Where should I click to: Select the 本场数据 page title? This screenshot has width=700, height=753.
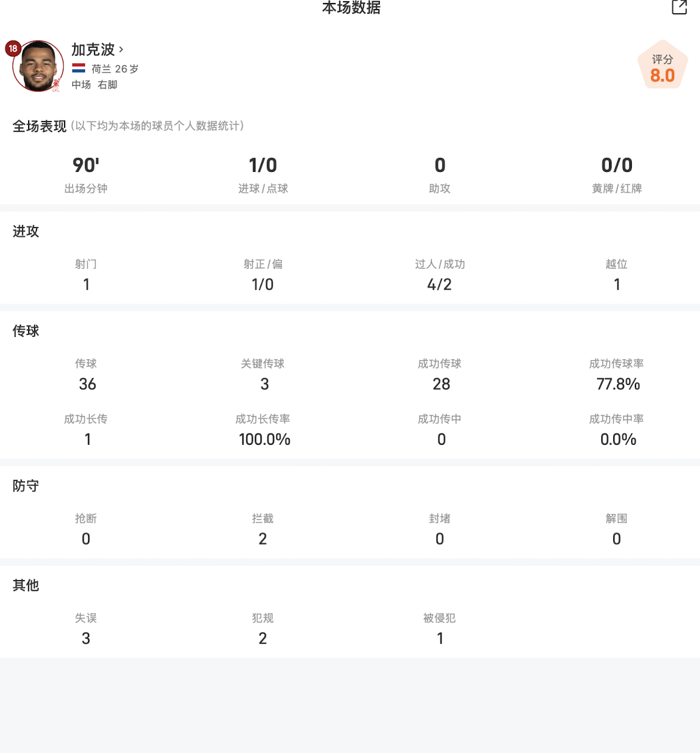click(351, 7)
